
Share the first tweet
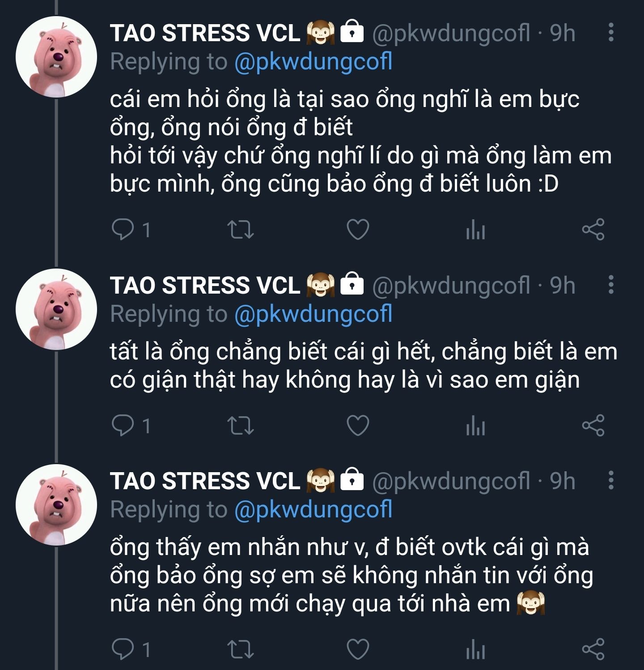(593, 230)
